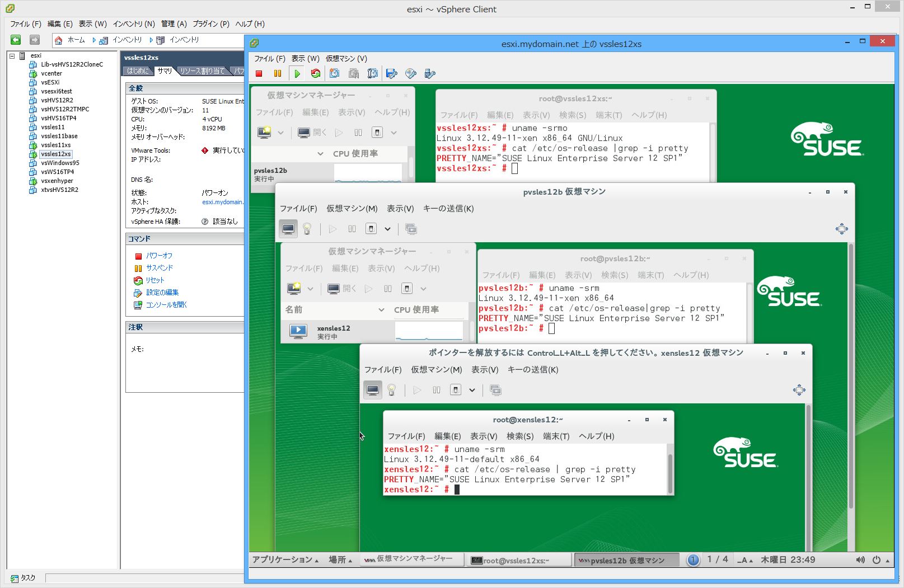904x588 pixels.
Task: Click the コンソールを開く command link
Action: [166, 305]
